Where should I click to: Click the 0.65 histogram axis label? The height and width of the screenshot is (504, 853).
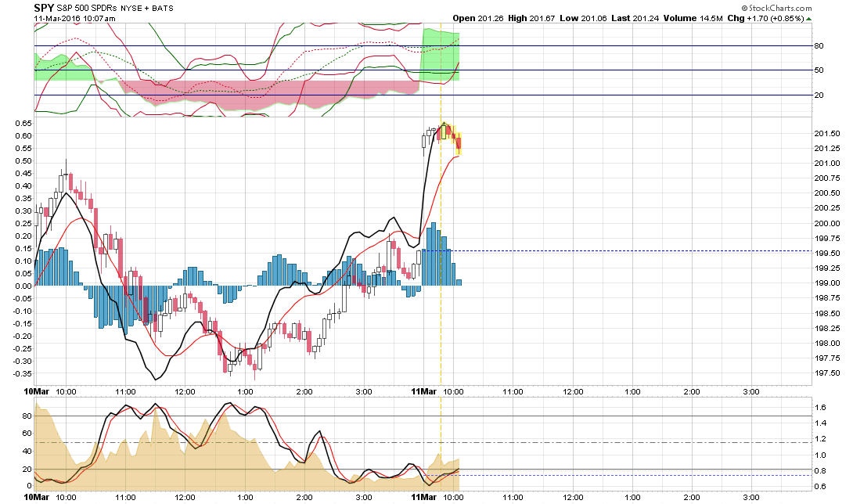coord(23,123)
